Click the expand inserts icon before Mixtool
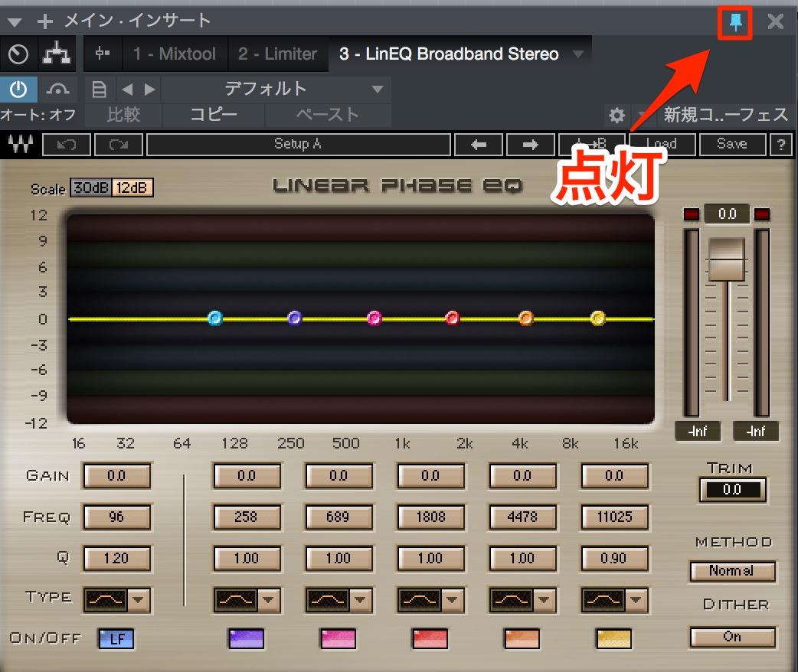This screenshot has width=798, height=672. (103, 53)
